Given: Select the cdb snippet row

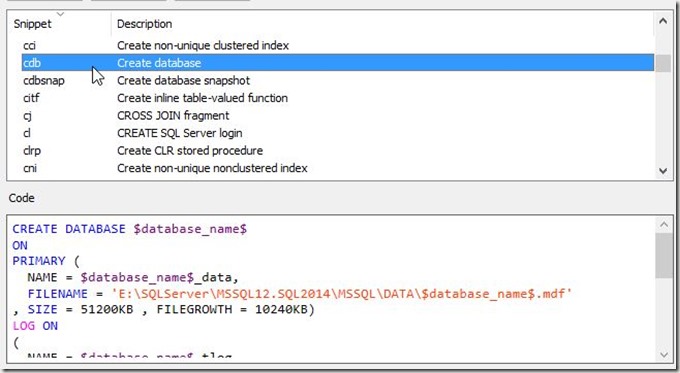Looking at the screenshot, I should (x=337, y=63).
